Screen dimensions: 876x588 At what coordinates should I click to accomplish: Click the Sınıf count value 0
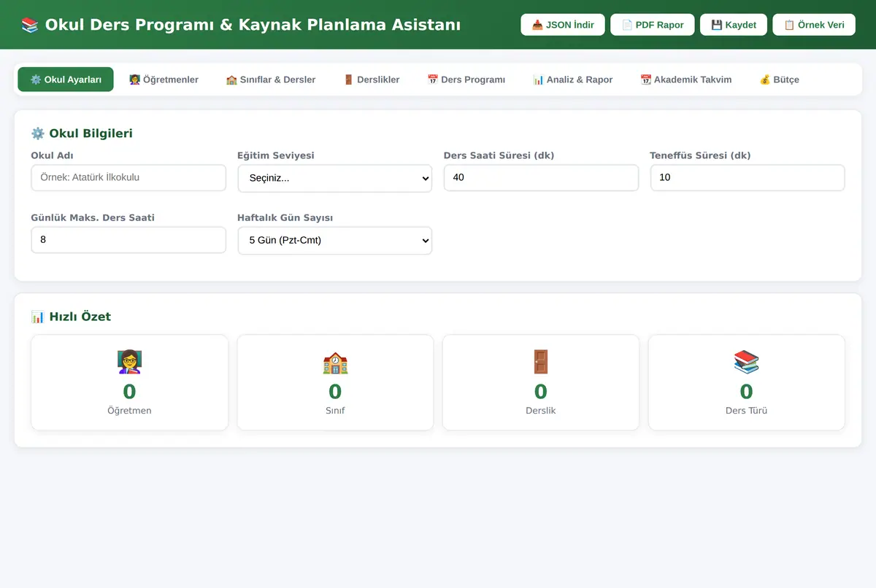click(x=335, y=392)
